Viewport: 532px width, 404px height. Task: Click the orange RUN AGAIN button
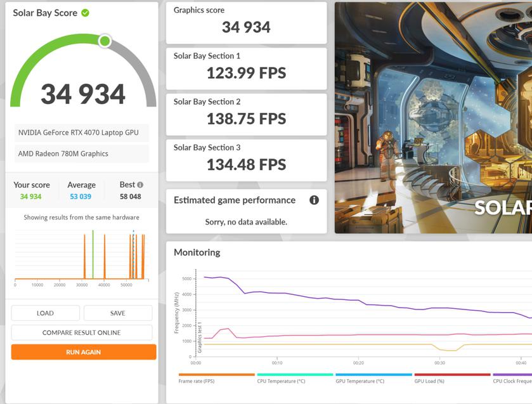point(83,352)
